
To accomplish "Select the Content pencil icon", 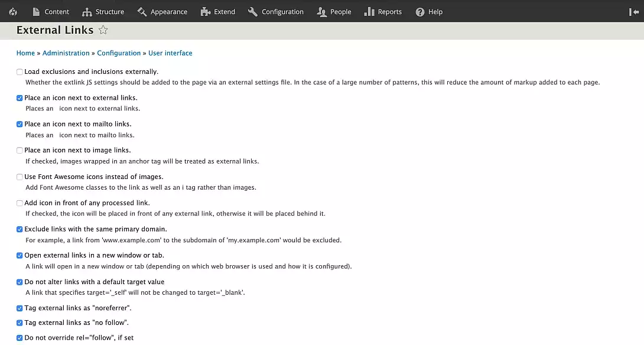I will [x=37, y=11].
